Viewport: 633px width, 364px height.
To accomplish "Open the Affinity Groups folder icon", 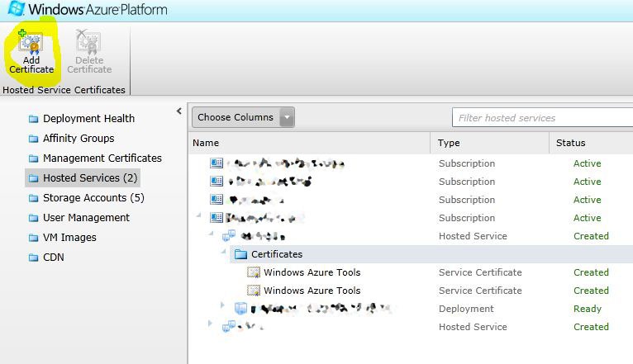I will [34, 139].
